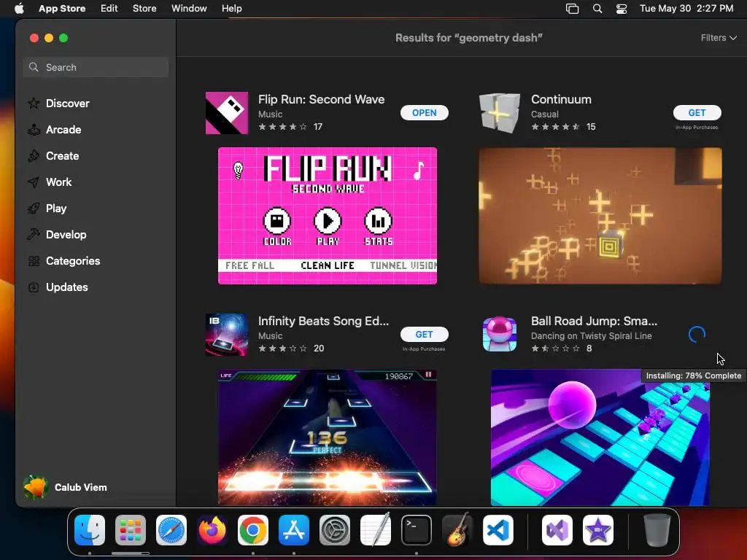The image size is (747, 560).
Task: Click Ball Road Jump: Sma... title
Action: click(x=594, y=321)
